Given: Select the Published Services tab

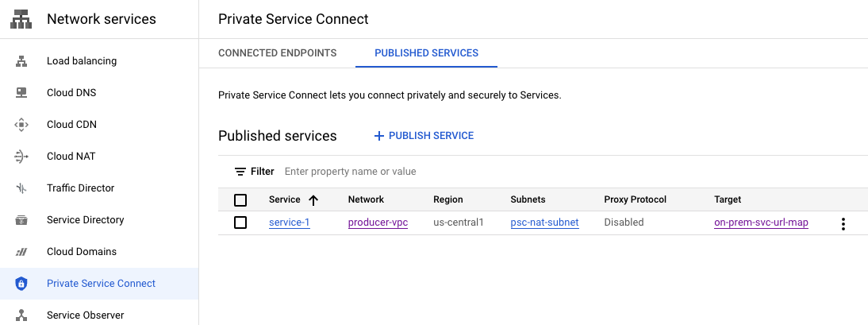Looking at the screenshot, I should 426,53.
